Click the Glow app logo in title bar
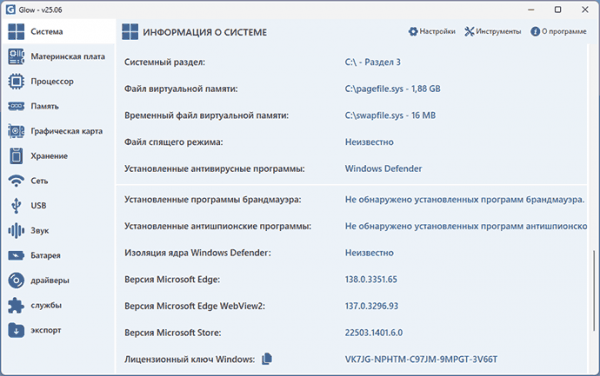The width and height of the screenshot is (600, 376). pos(10,9)
